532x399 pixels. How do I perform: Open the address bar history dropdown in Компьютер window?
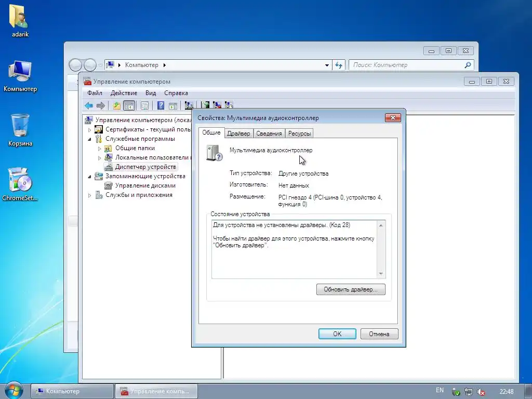(327, 65)
